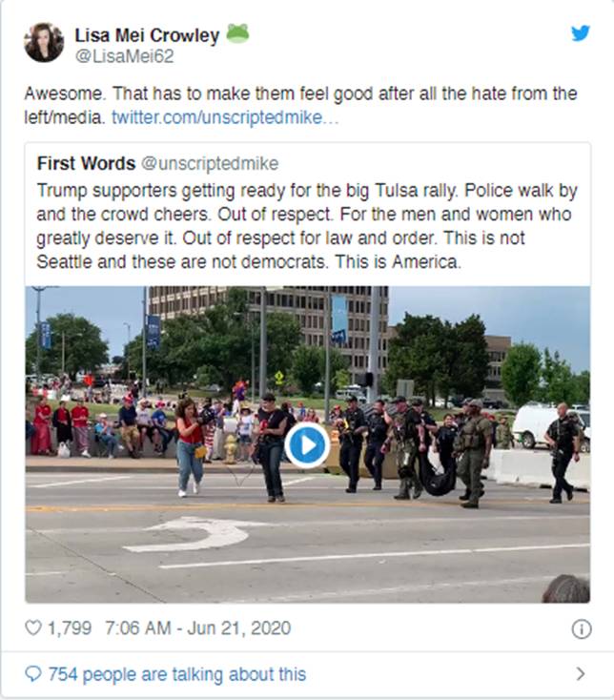Open the Lisa Mei Crowley display name
Viewport: 614px width, 700px height.
click(x=147, y=35)
